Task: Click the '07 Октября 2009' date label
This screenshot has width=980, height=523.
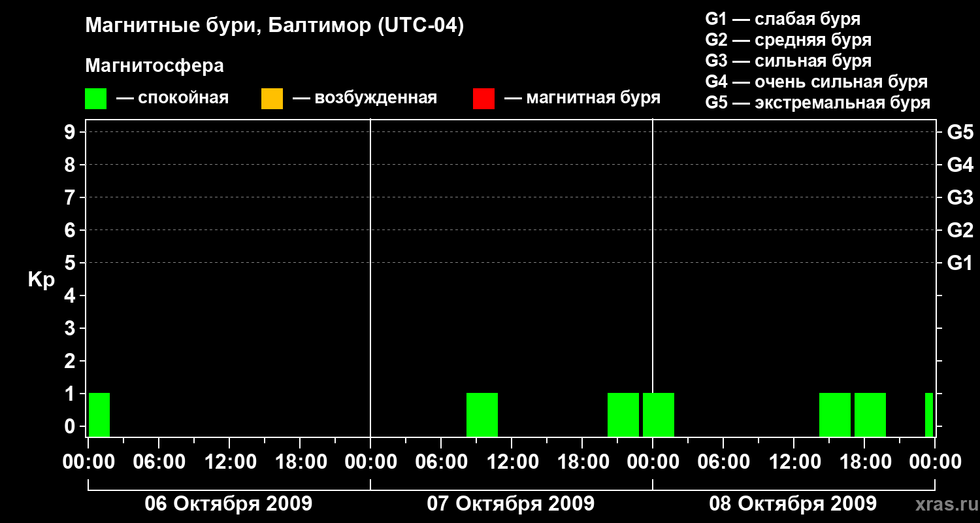Action: point(511,504)
